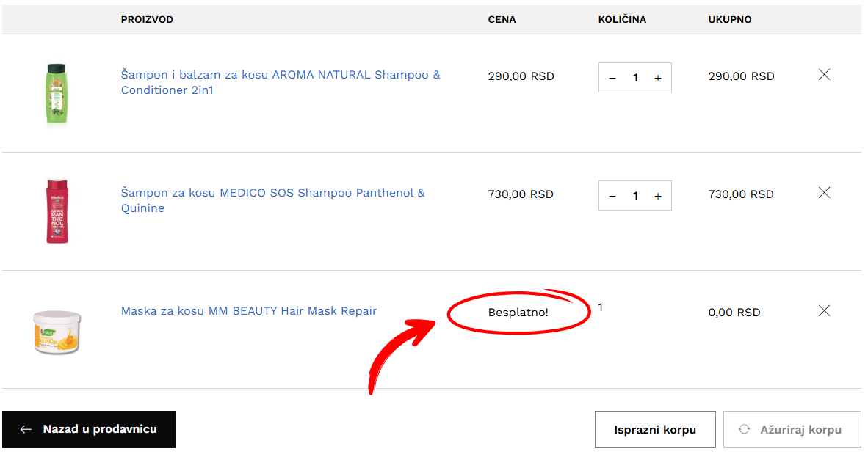868x460 pixels.
Task: Click the red MEDICO shampoo bottle thumbnail
Action: coord(57,211)
